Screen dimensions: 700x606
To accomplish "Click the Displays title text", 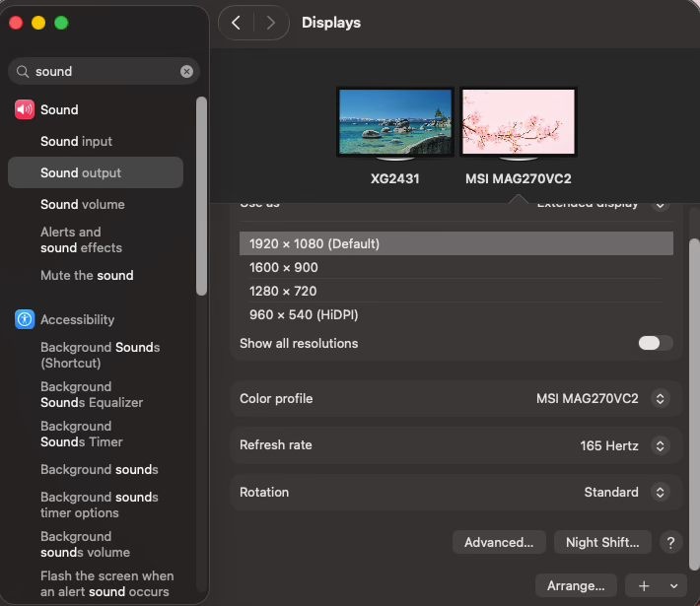I will (331, 23).
